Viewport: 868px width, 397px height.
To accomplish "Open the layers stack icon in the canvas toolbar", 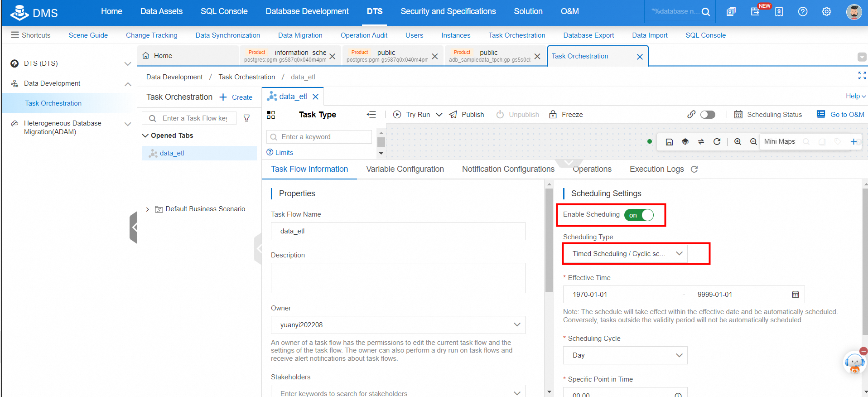I will [x=685, y=142].
